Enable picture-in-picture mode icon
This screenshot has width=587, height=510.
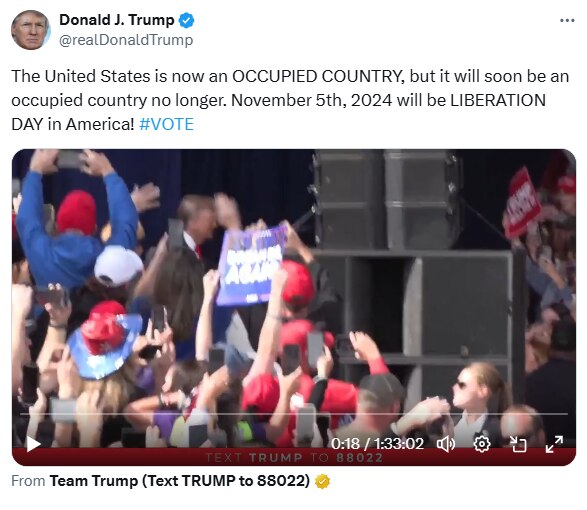(518, 444)
